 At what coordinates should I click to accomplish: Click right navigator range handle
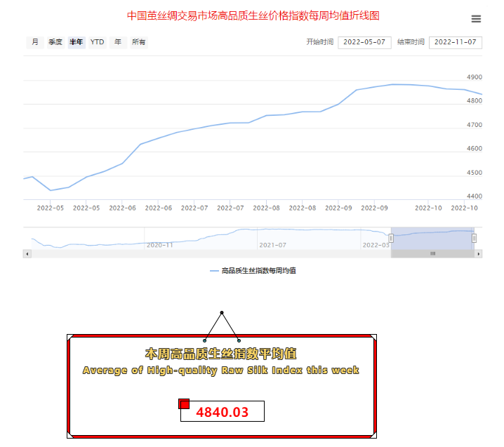click(x=475, y=238)
